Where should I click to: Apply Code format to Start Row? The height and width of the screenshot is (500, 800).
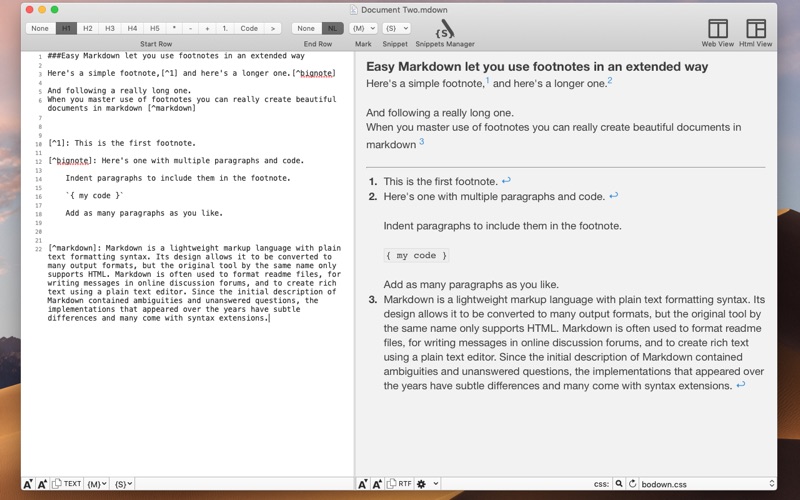click(x=249, y=29)
